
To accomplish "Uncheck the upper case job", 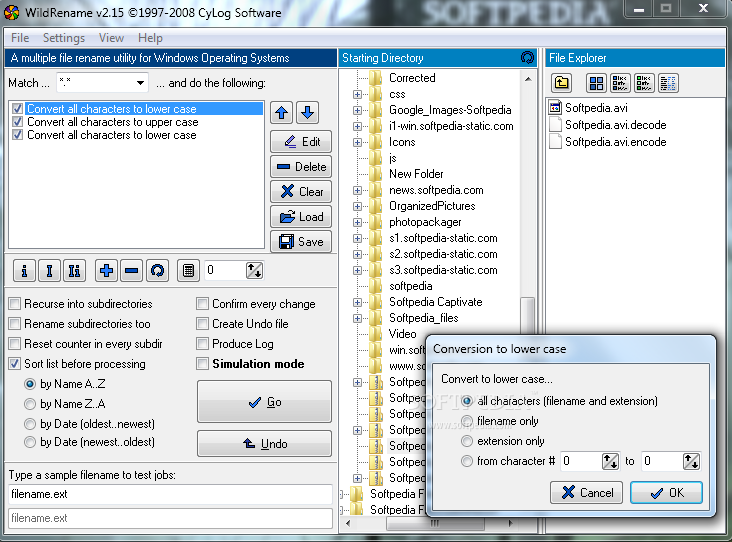I will (17, 122).
